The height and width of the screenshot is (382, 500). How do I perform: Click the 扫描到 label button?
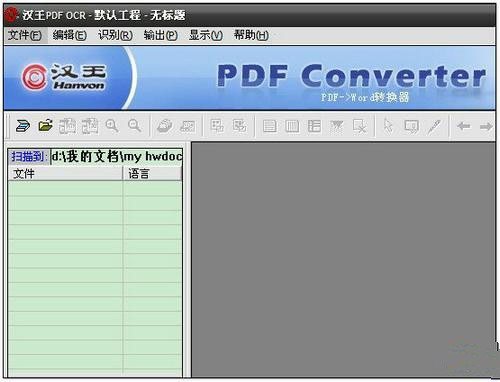click(x=29, y=156)
